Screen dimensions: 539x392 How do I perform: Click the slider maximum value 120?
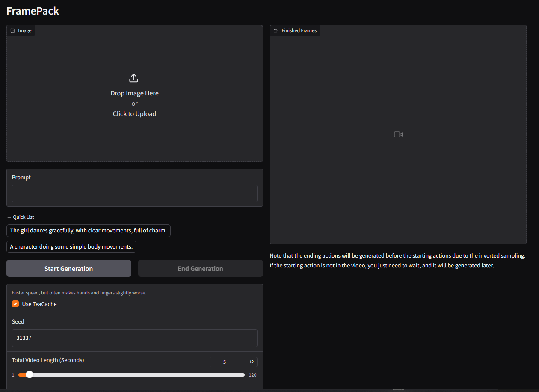252,375
